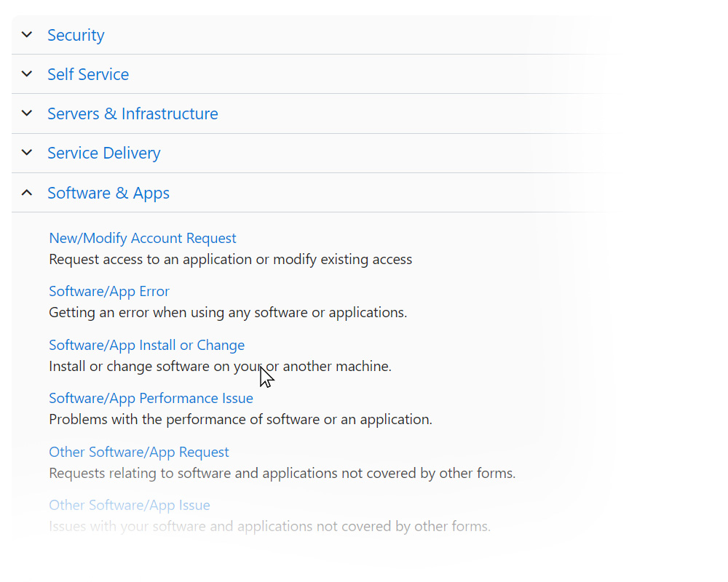The height and width of the screenshot is (582, 728).
Task: Collapse Software & Apps using its chevron
Action: (27, 193)
